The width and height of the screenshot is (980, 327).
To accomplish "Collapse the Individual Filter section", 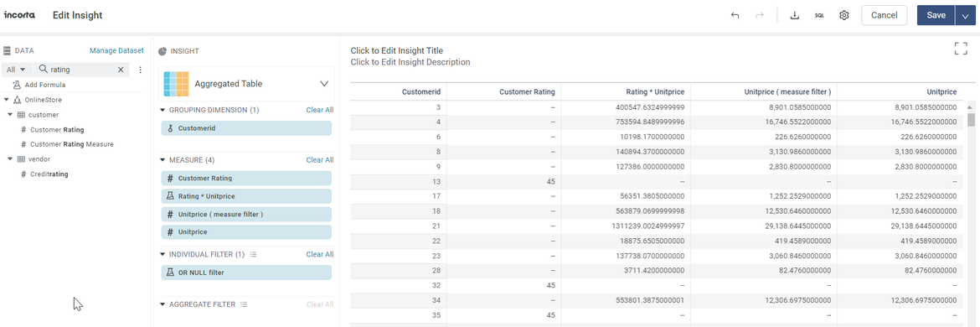I will pos(162,254).
